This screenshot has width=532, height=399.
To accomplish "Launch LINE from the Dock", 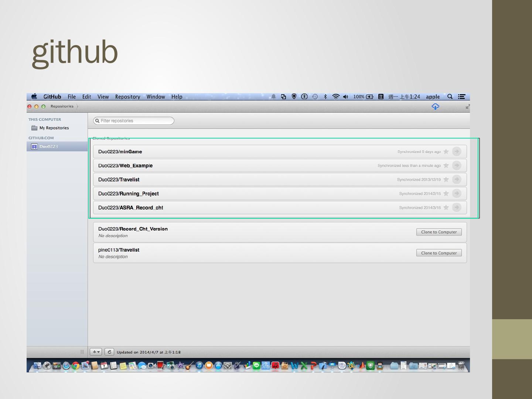I will 256,366.
